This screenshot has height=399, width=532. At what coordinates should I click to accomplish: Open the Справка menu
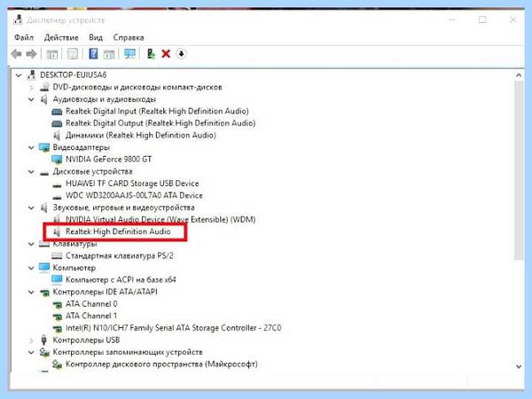point(129,37)
